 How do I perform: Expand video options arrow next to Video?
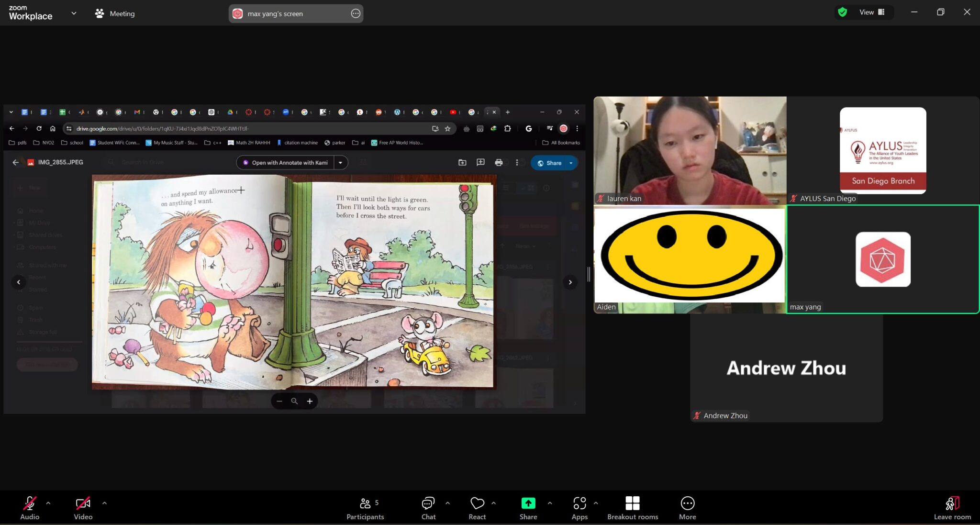[104, 503]
